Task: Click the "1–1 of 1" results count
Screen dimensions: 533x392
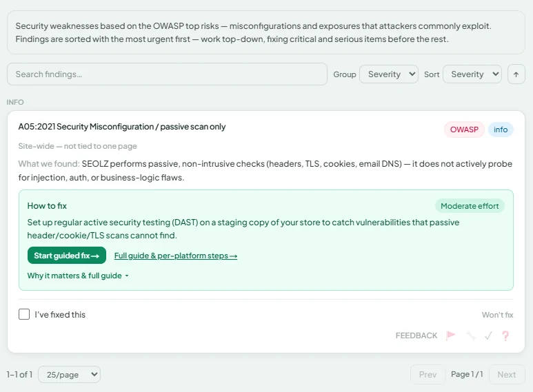Action: coord(19,374)
